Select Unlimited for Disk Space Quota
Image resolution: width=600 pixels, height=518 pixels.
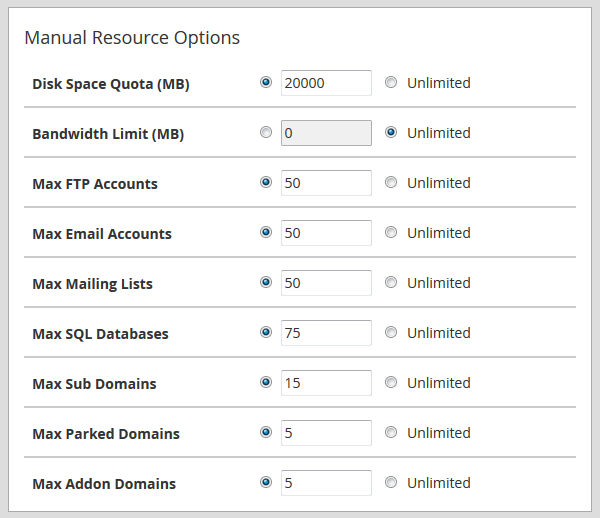(x=391, y=83)
